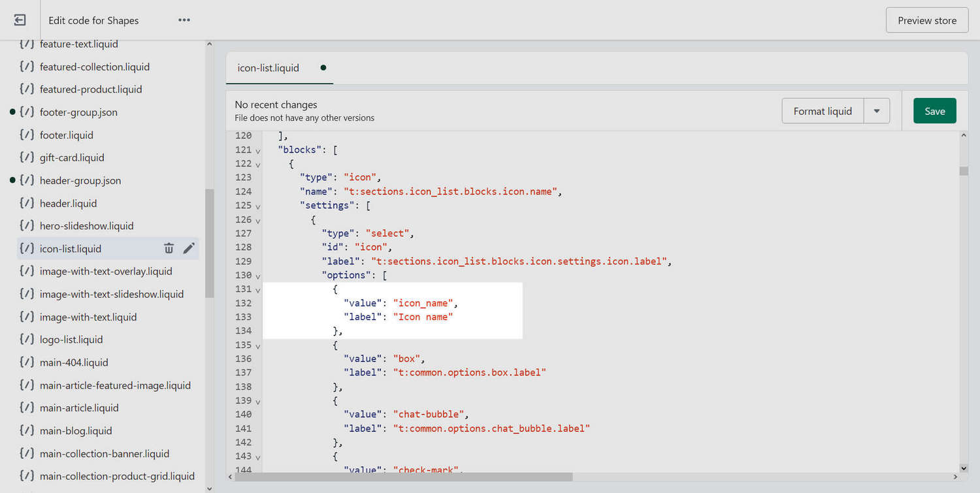Click the code editor vertical scrollbar
The image size is (980, 493).
[964, 171]
